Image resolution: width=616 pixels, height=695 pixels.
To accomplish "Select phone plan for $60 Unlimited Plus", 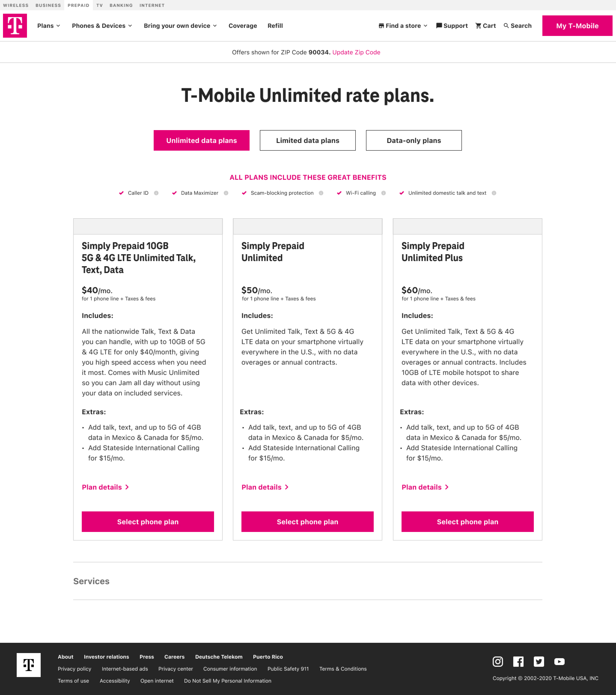I will click(467, 522).
